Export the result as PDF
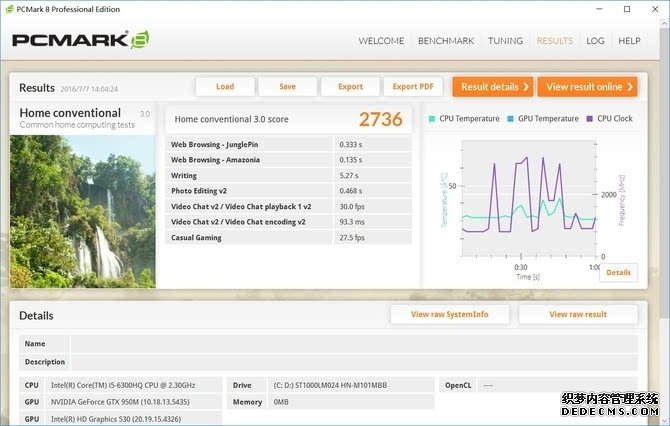 (413, 87)
